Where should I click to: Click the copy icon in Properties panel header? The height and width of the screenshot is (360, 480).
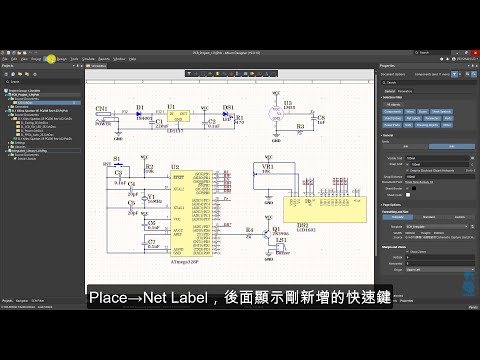(x=467, y=74)
